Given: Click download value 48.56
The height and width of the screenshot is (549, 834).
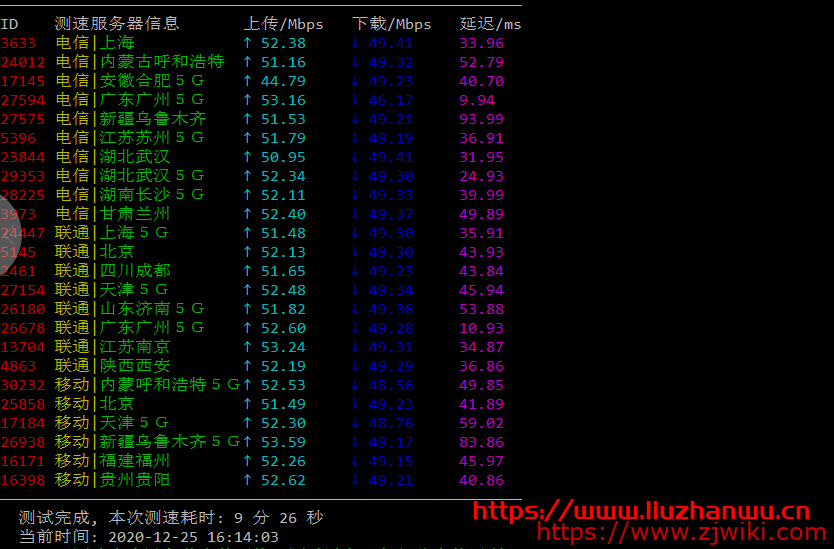Looking at the screenshot, I should pyautogui.click(x=391, y=385).
